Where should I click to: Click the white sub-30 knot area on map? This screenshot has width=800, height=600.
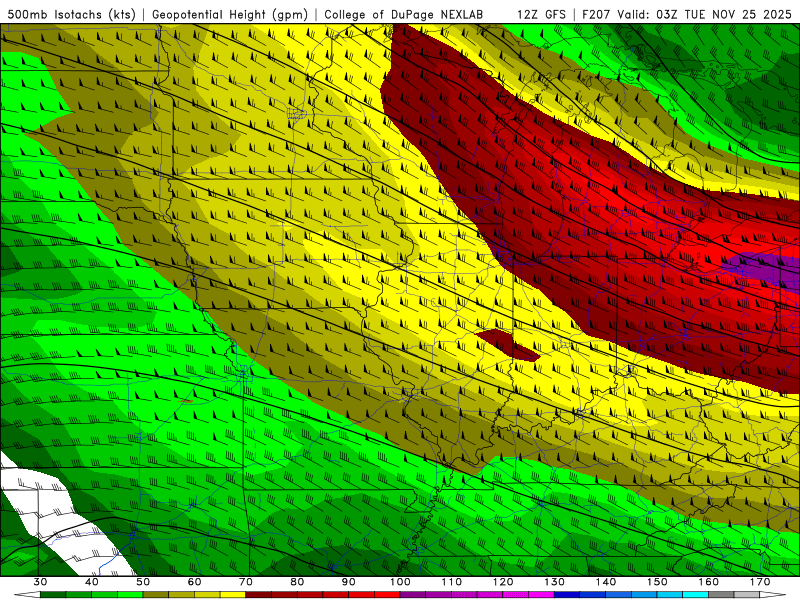(56, 515)
